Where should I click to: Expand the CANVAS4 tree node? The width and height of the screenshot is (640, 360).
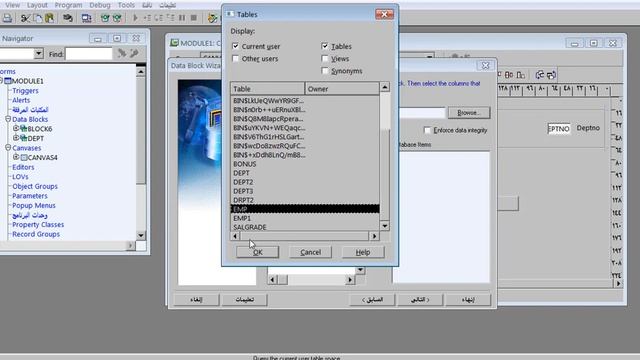(x=16, y=157)
